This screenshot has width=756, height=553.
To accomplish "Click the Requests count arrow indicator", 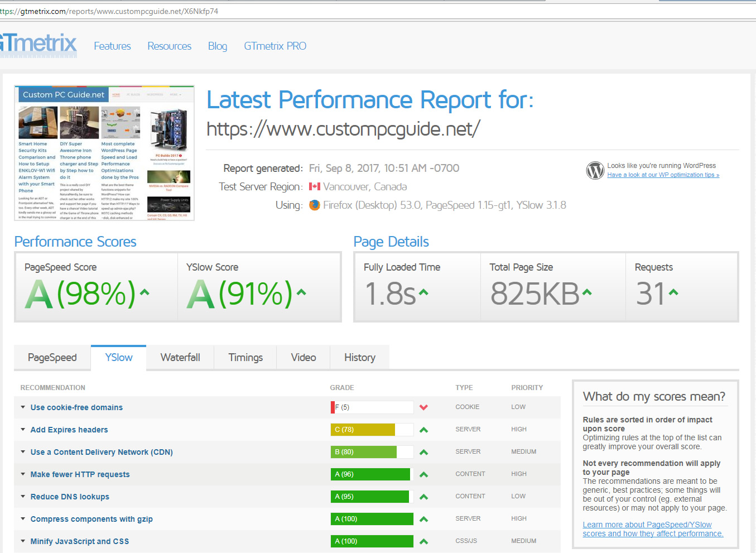I will [x=673, y=292].
